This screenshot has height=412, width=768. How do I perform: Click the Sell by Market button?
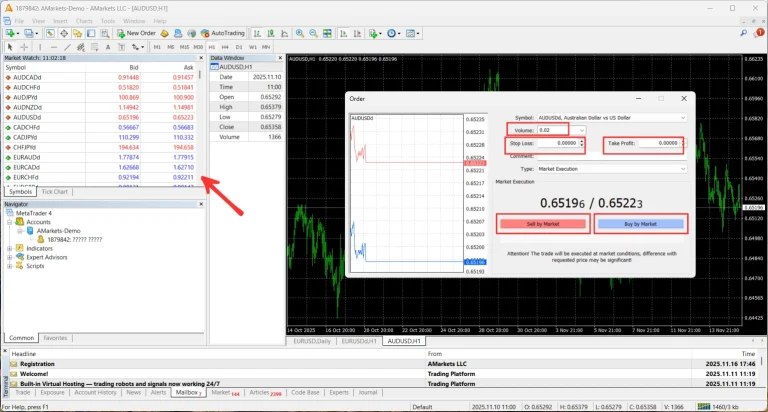coord(543,224)
